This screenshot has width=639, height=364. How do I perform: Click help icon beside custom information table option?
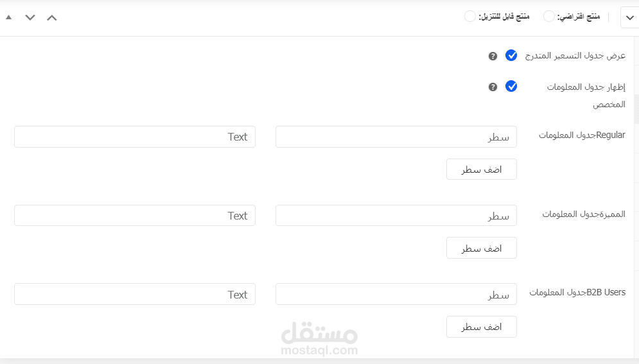(493, 87)
